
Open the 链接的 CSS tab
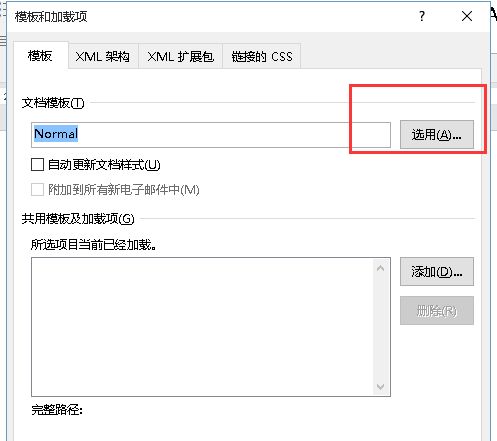pyautogui.click(x=262, y=56)
